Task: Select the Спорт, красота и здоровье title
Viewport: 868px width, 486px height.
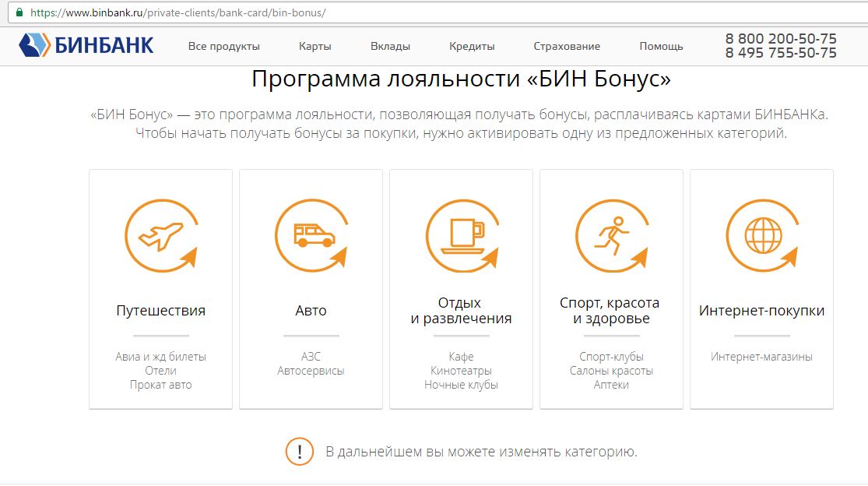Action: [x=611, y=310]
